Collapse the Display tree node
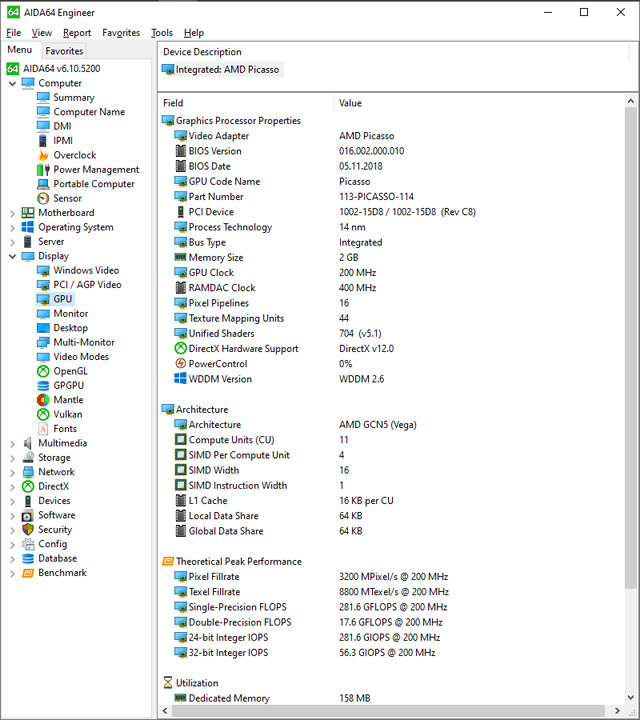Image resolution: width=640 pixels, height=720 pixels. tap(12, 256)
